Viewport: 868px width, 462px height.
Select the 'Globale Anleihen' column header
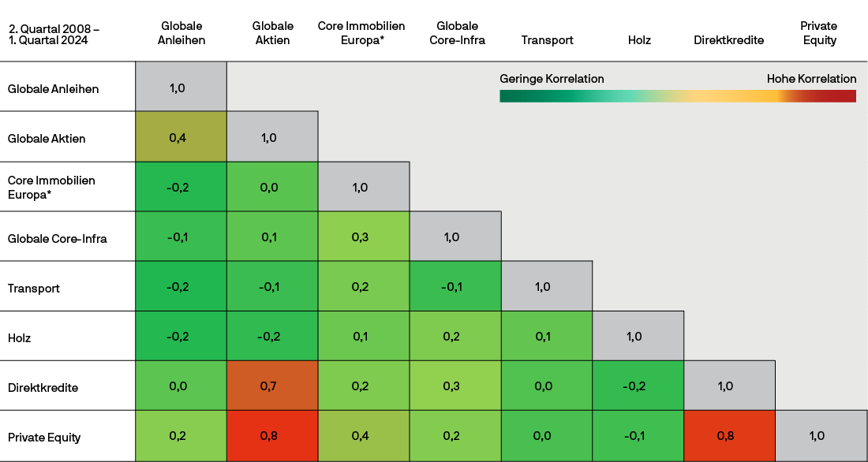(x=181, y=33)
